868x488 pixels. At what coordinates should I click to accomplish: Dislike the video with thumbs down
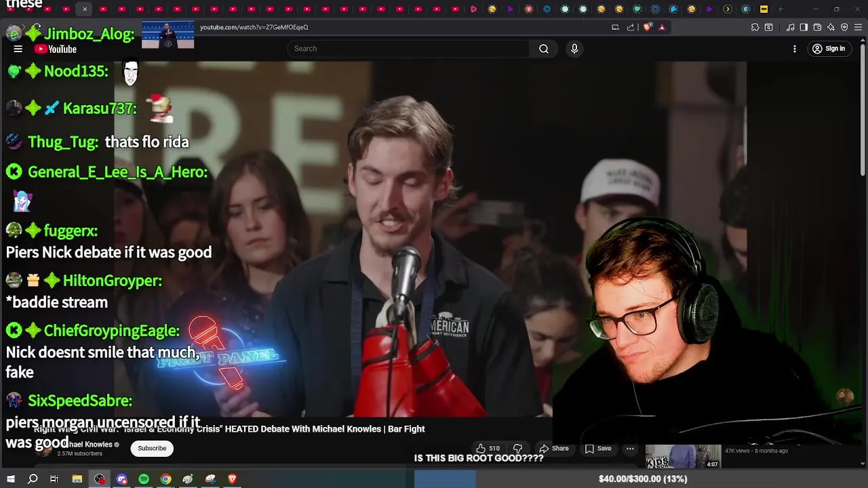coord(517,448)
